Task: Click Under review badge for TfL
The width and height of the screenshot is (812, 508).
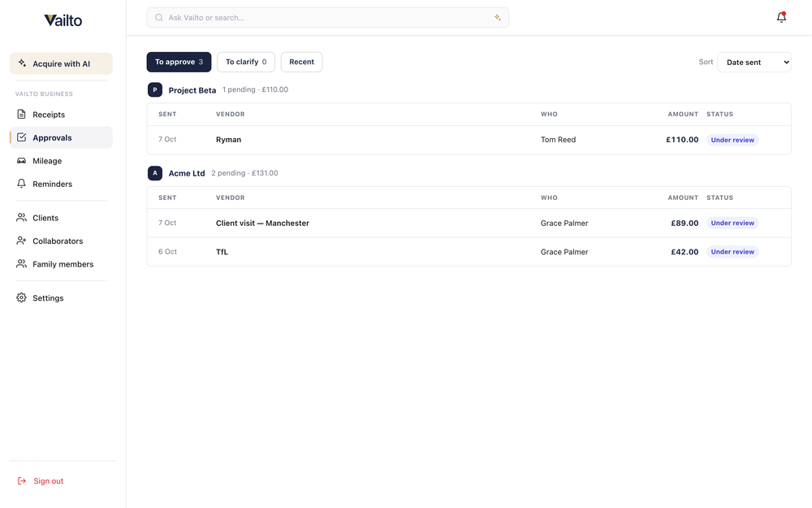Action: coord(732,252)
